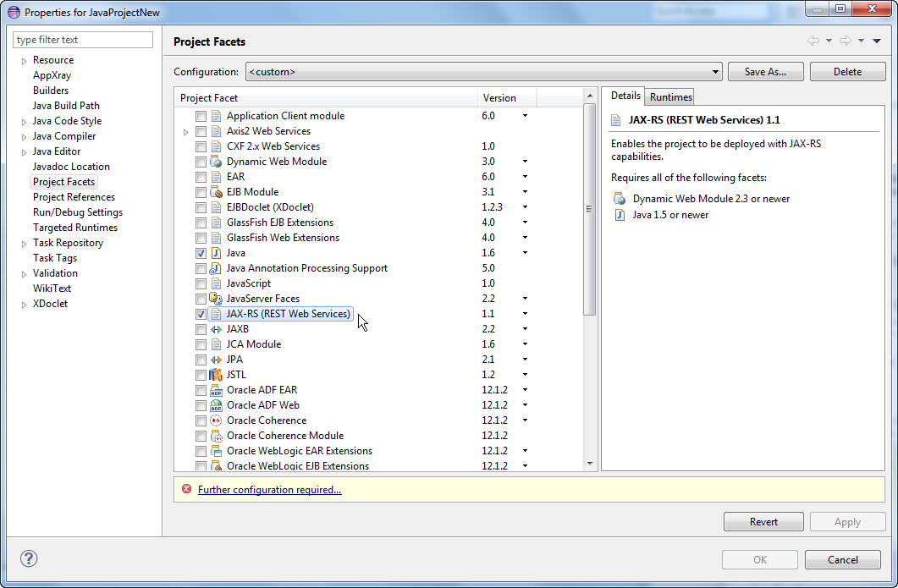Image resolution: width=898 pixels, height=588 pixels.
Task: Click the type filter text field
Action: point(82,39)
